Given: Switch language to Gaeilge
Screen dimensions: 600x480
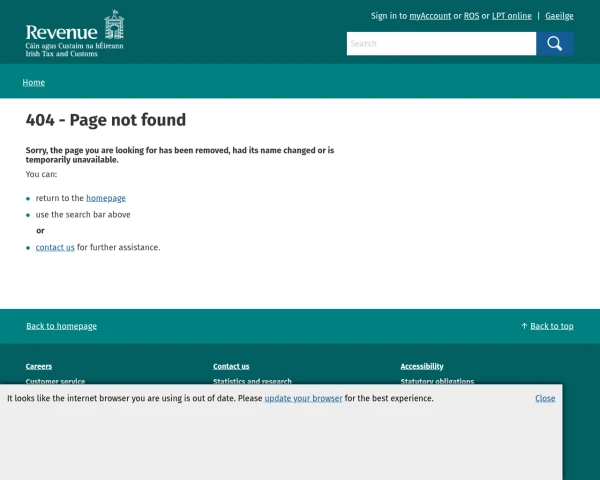Looking at the screenshot, I should click(559, 16).
